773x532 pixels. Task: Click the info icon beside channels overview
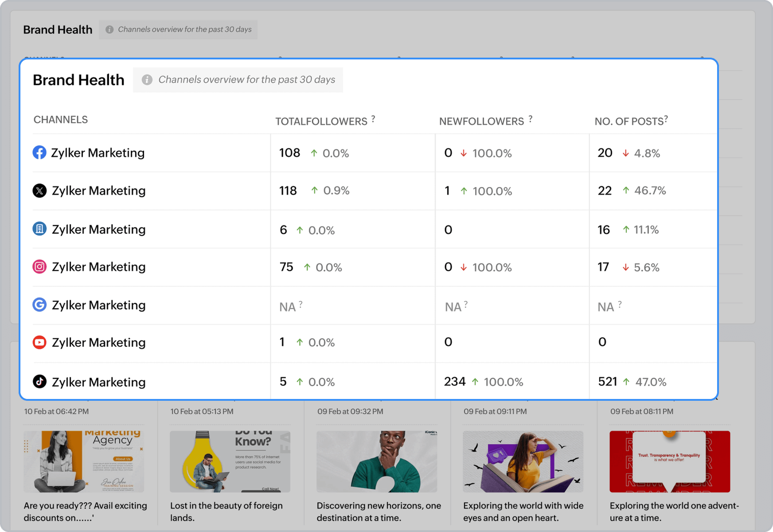147,80
